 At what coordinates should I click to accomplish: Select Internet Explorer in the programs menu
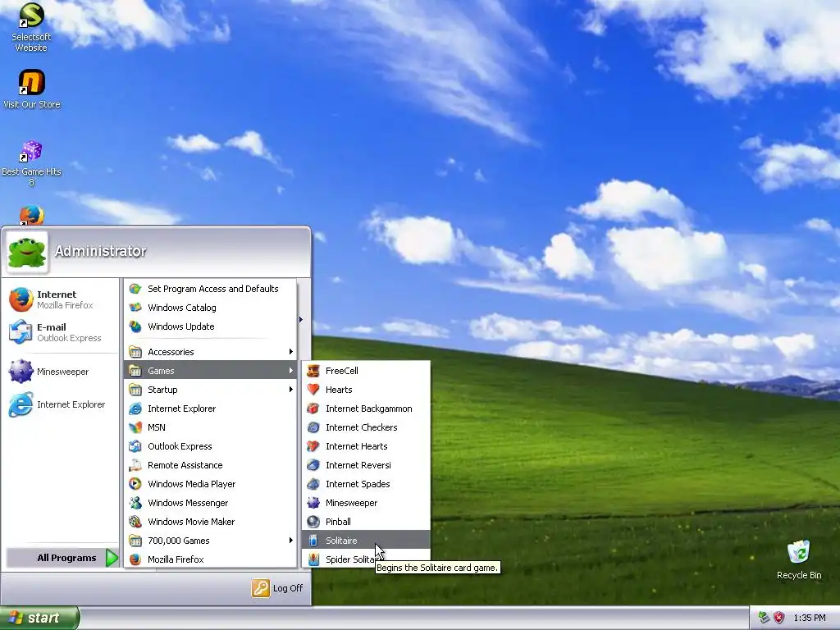(211, 409)
